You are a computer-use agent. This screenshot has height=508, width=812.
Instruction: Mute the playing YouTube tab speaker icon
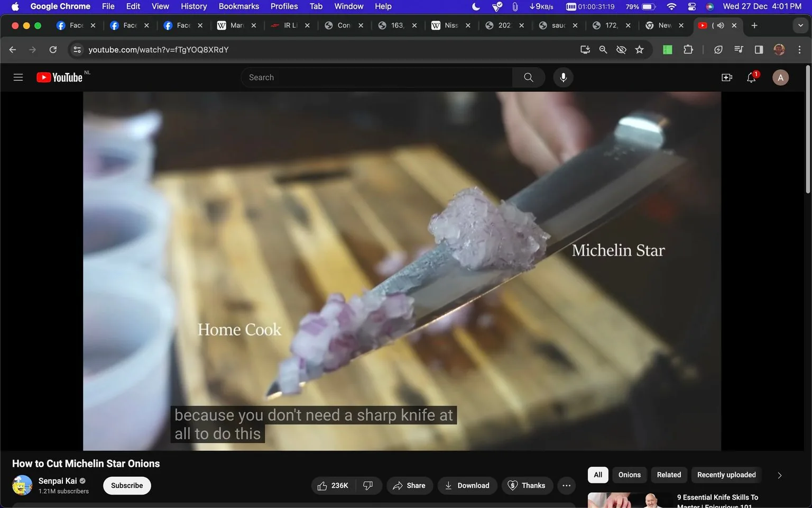(720, 25)
